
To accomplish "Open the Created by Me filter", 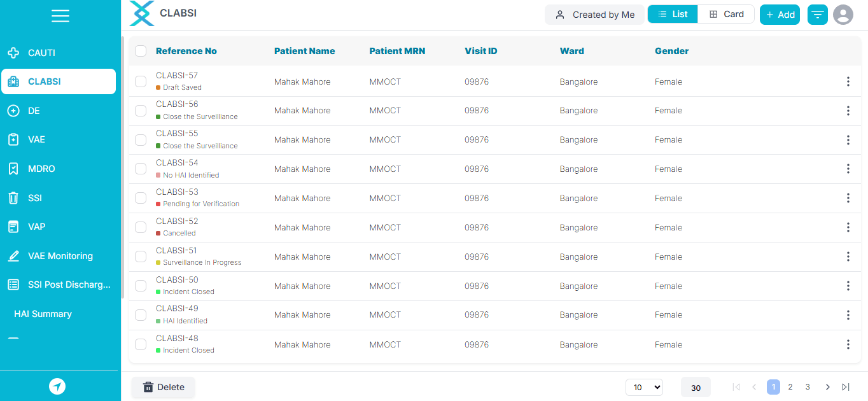I will pyautogui.click(x=594, y=15).
